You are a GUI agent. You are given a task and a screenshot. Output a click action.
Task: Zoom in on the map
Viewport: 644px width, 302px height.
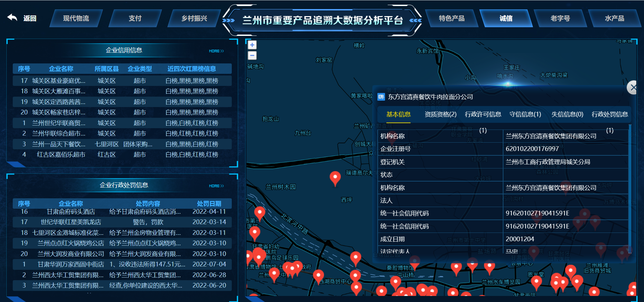[x=252, y=45]
